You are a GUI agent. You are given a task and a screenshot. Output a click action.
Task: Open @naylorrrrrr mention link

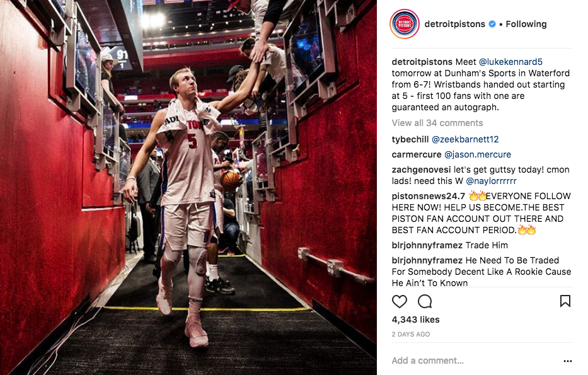click(491, 181)
